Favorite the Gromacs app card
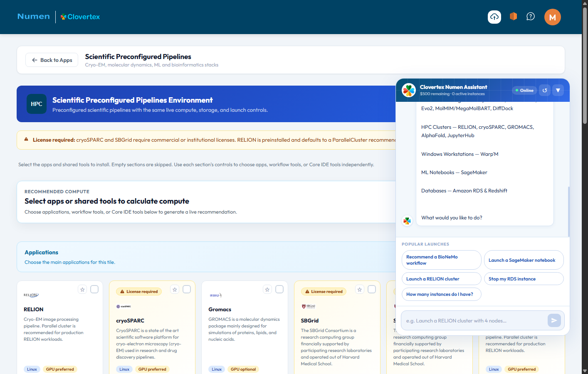This screenshot has width=588, height=374. coord(267,289)
